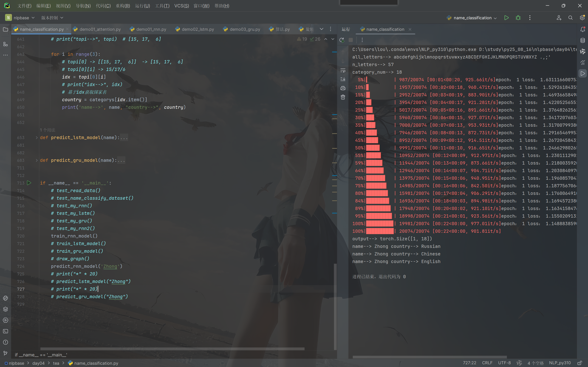Open the Notifications bell icon

pos(583,29)
